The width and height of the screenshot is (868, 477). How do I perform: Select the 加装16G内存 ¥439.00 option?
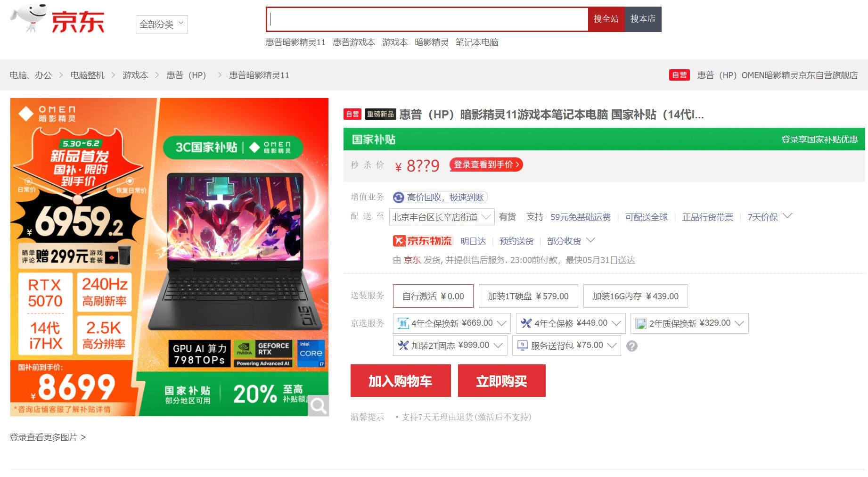point(635,296)
